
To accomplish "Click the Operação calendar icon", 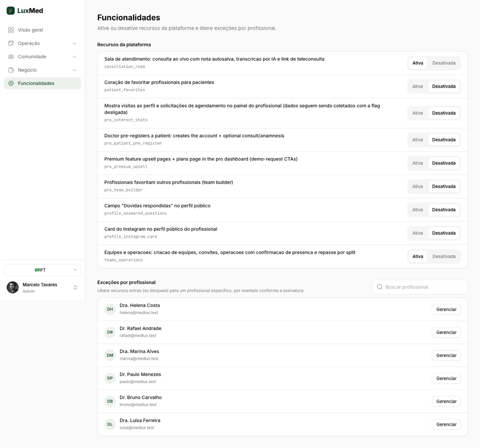I will tap(11, 43).
